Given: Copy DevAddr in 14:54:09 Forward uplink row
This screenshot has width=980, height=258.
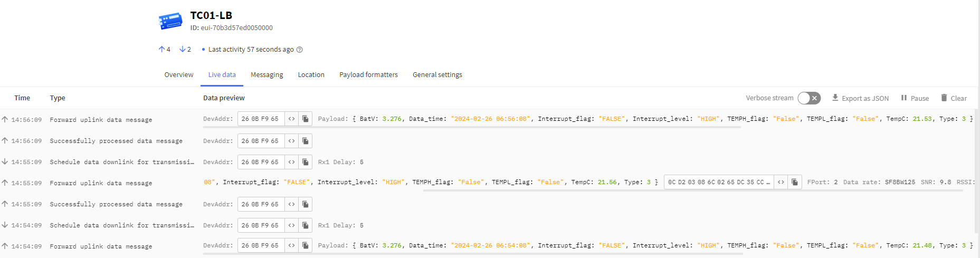Looking at the screenshot, I should (305, 245).
